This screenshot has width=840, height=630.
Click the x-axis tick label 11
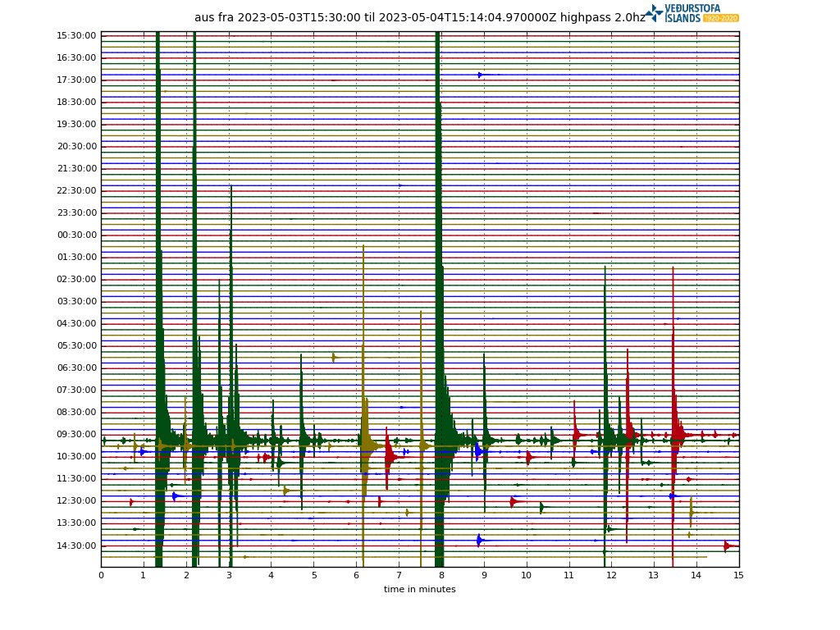tap(568, 575)
